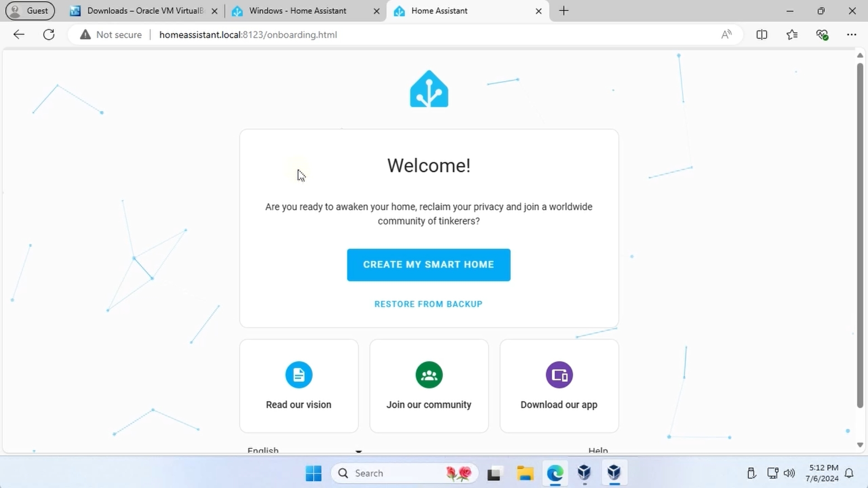
Task: Select the Read our vision document icon
Action: tap(298, 375)
